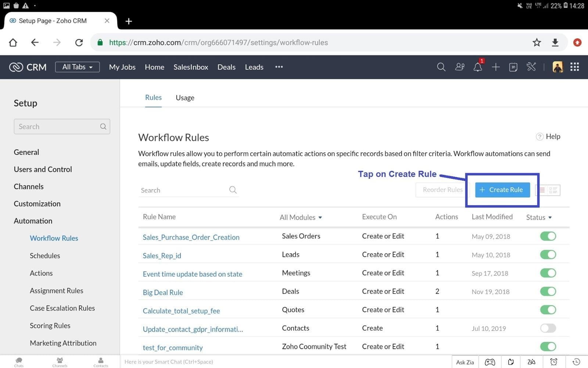The width and height of the screenshot is (588, 368).
Task: Enable the Update_contact_gdpr_informati rule
Action: click(548, 328)
